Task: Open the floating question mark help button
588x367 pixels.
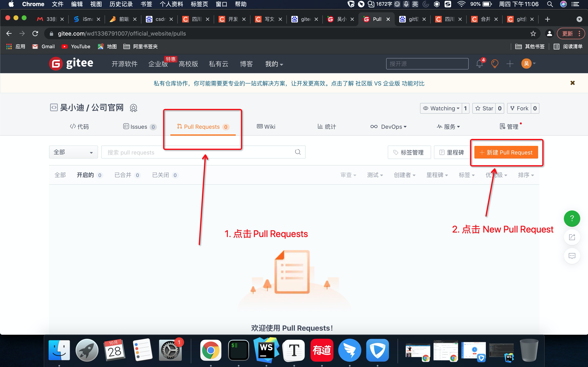Action: tap(572, 218)
